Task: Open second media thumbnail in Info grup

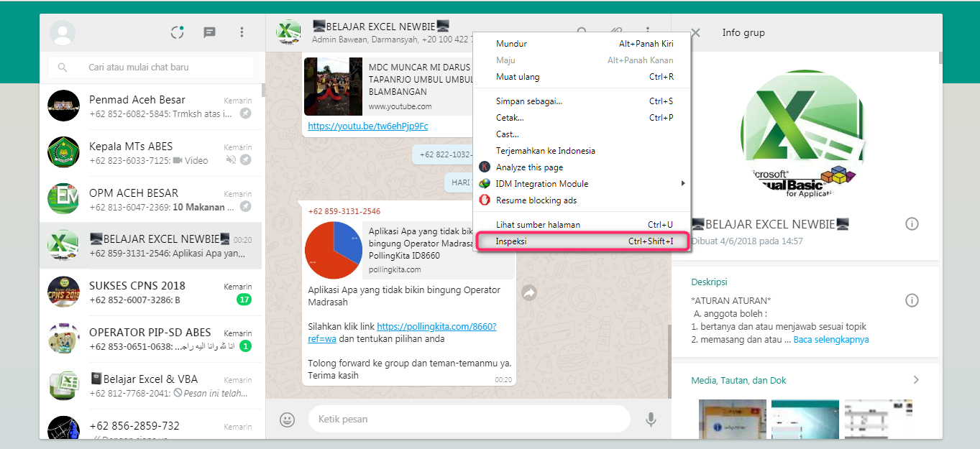Action: (805, 419)
